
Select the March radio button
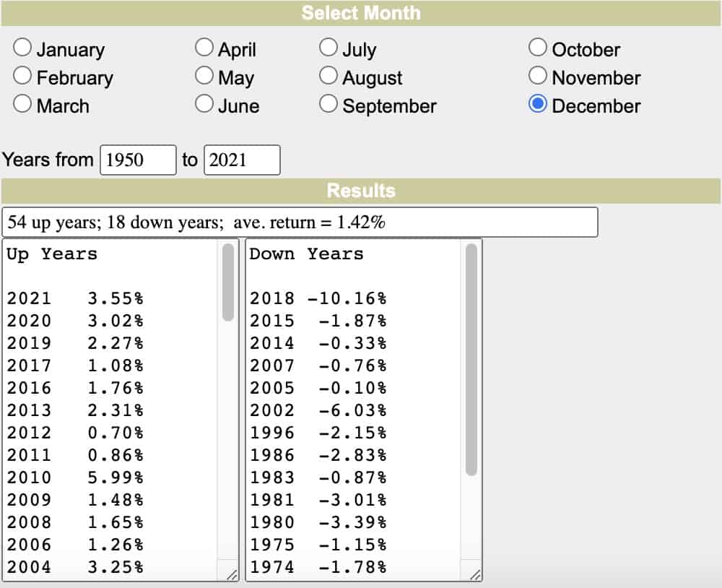(22, 104)
